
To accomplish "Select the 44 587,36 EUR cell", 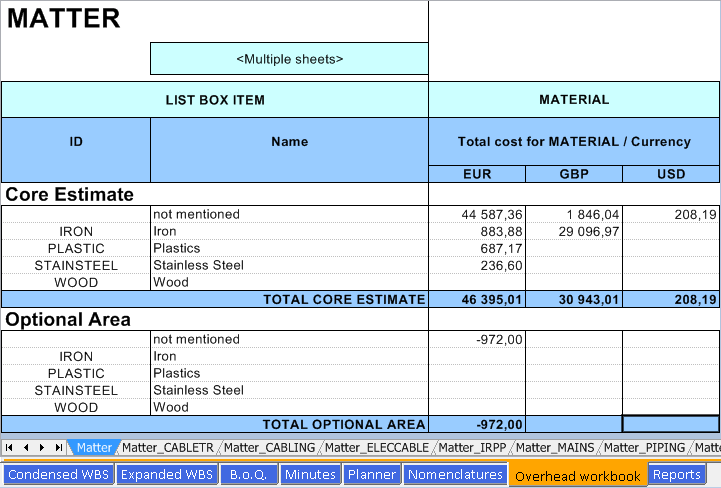I will coord(477,214).
